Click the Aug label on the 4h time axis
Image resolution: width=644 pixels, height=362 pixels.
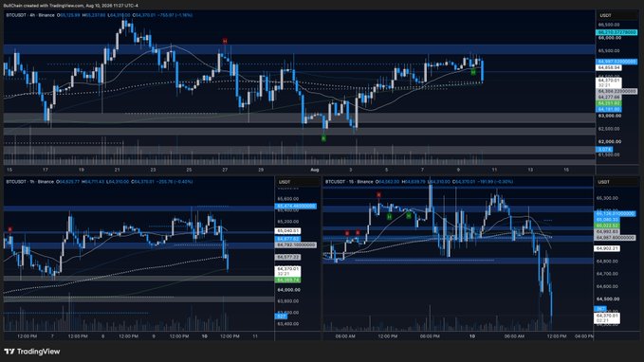point(315,170)
